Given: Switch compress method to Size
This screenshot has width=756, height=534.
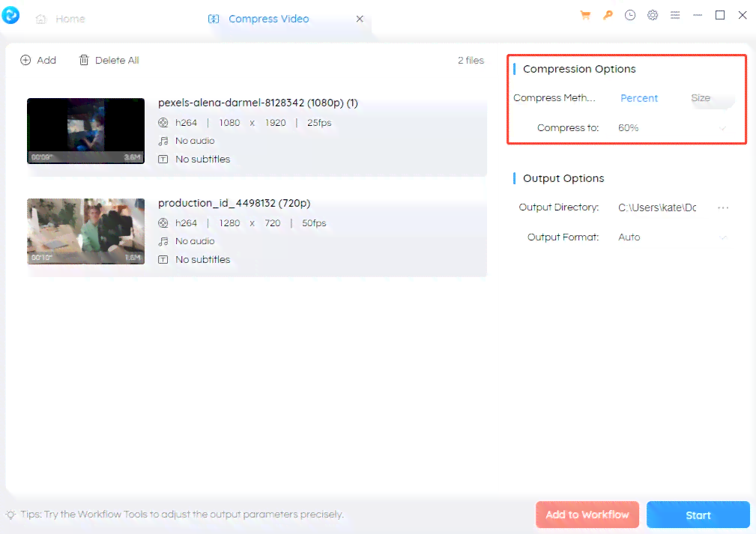Looking at the screenshot, I should (701, 98).
